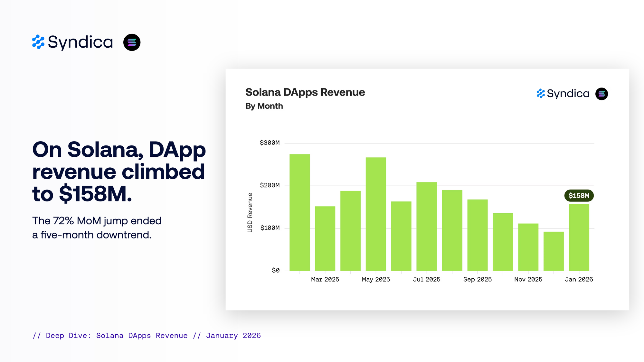Click the Nov 2025 axis label
Viewport: 644px width, 362px height.
point(528,279)
